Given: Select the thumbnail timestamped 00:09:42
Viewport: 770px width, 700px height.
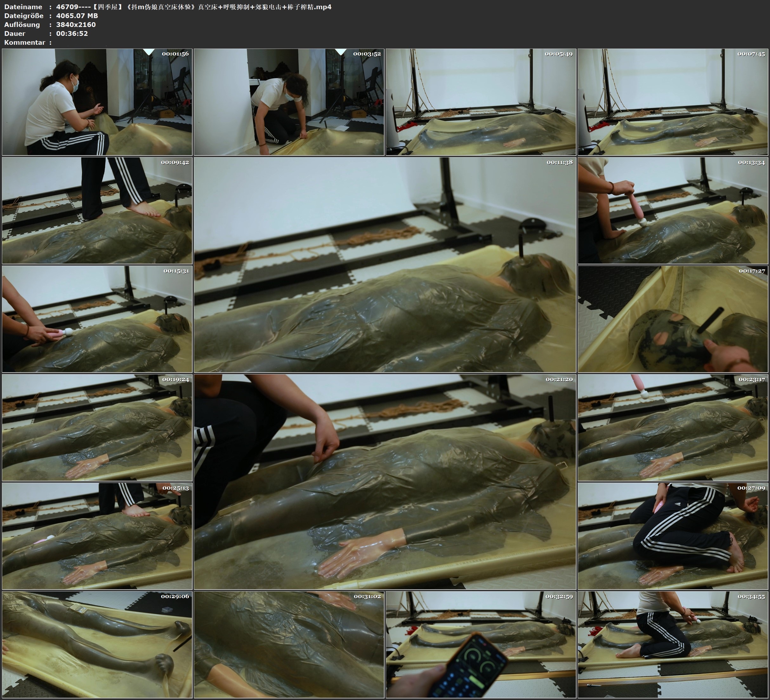Looking at the screenshot, I should pyautogui.click(x=97, y=210).
